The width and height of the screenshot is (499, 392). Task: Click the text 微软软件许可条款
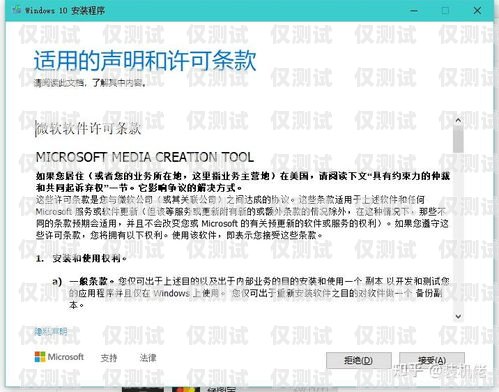click(x=88, y=128)
